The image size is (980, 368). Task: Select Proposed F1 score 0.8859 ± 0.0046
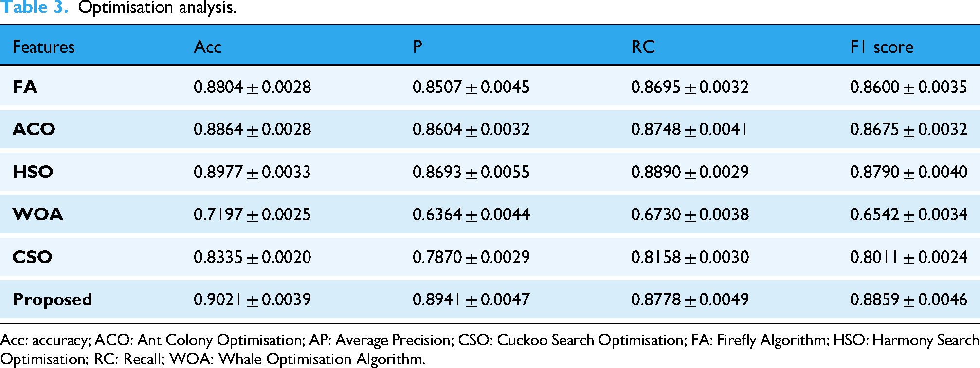(x=908, y=299)
